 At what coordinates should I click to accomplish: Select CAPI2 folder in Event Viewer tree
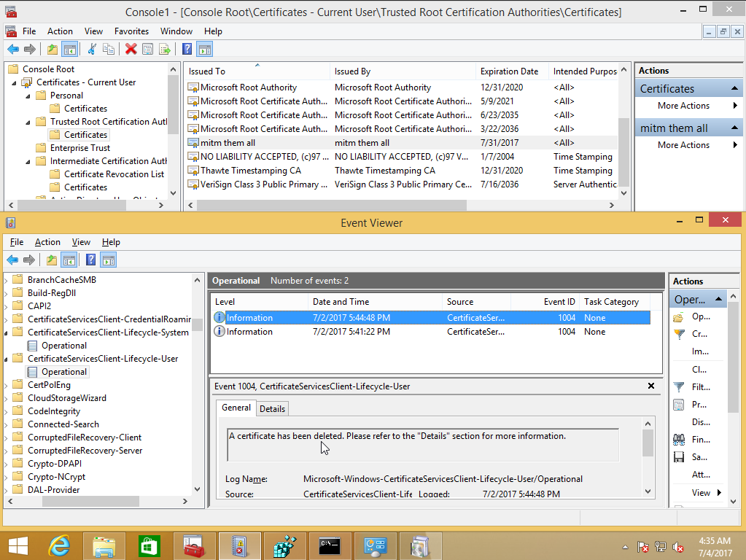coord(39,306)
